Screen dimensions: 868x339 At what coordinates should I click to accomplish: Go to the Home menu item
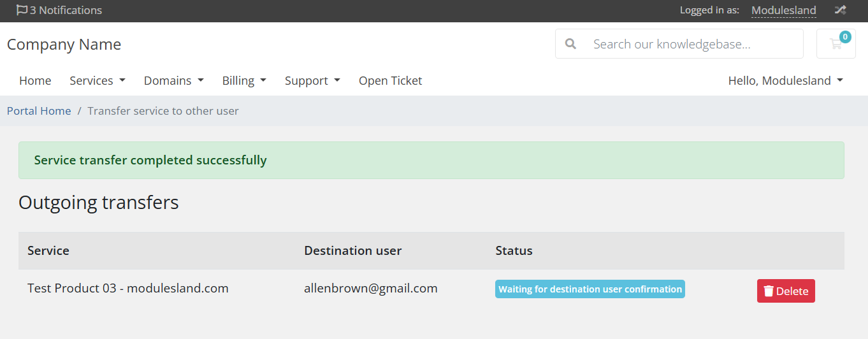click(x=35, y=80)
